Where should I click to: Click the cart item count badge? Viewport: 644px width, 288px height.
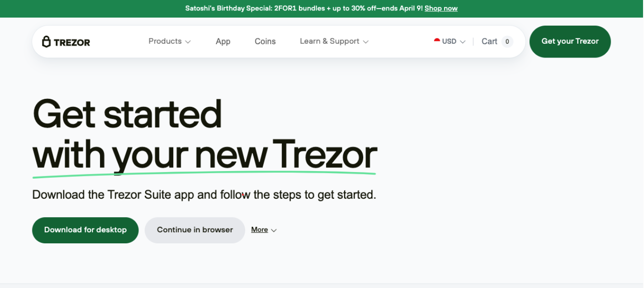[x=507, y=42]
